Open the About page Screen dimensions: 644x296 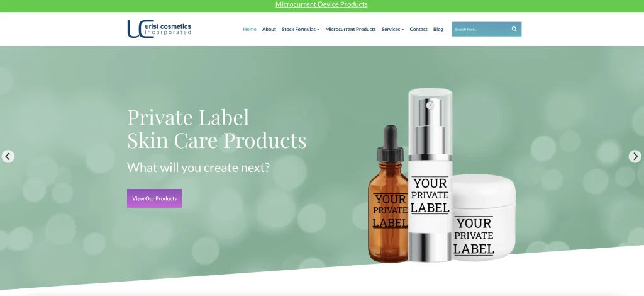269,29
